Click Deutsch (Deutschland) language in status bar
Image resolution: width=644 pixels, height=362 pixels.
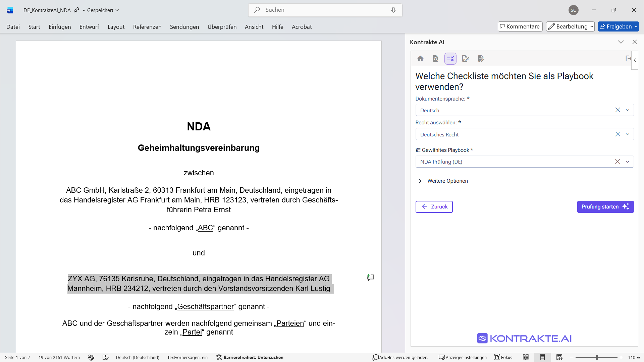138,357
